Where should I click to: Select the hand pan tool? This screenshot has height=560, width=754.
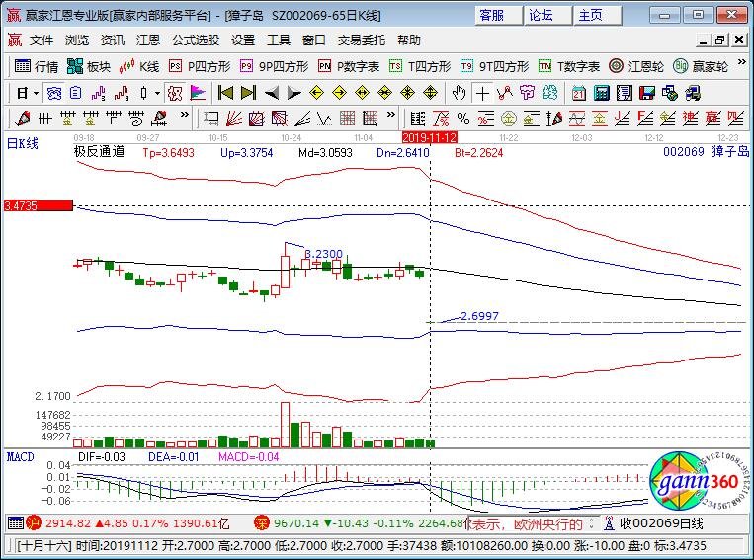(460, 93)
